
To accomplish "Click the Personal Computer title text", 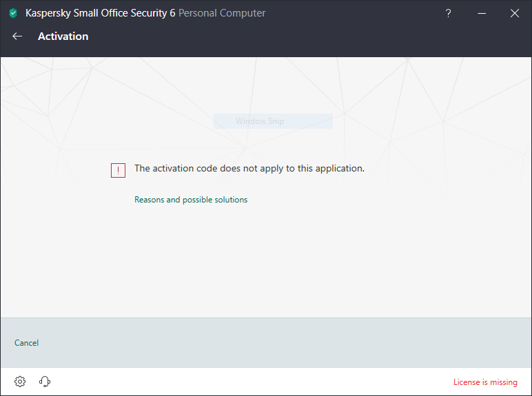I will (x=222, y=13).
